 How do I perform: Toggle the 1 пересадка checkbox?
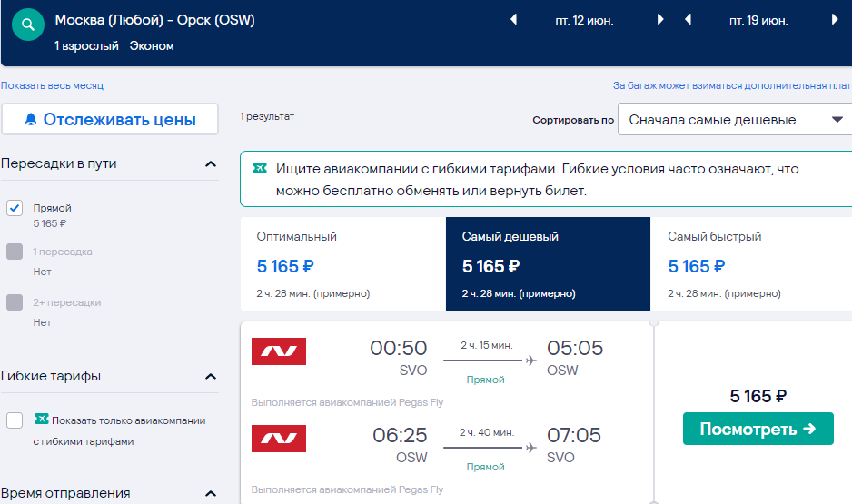click(x=15, y=252)
